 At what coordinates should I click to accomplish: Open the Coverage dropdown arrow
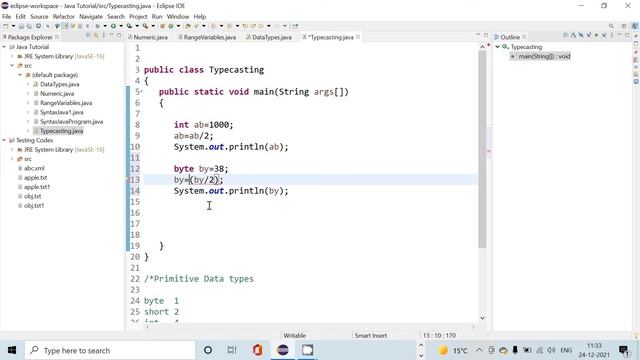(137, 26)
